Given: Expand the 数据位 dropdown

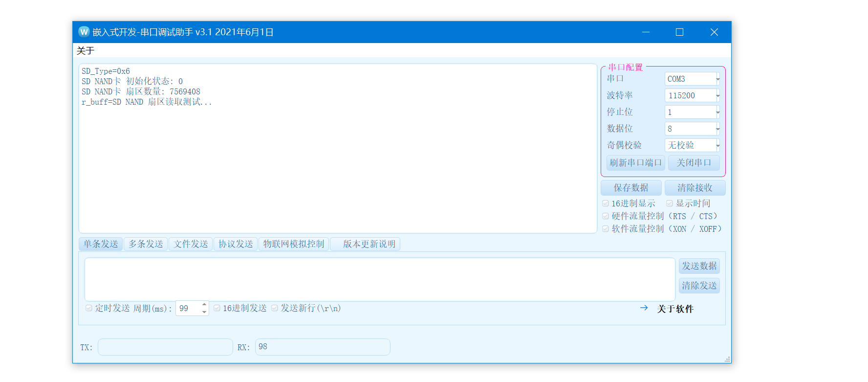Looking at the screenshot, I should click(692, 129).
